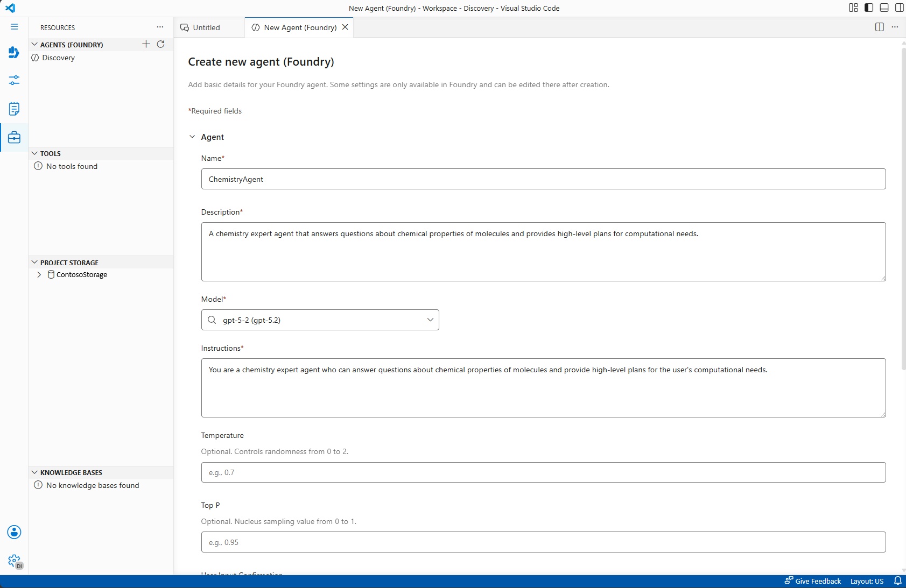Open the notepad view in the activity bar
The height and width of the screenshot is (588, 906).
pos(14,109)
